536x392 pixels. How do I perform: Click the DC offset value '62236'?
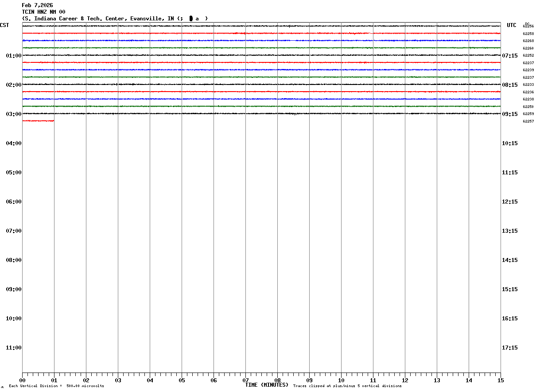[x=528, y=92]
